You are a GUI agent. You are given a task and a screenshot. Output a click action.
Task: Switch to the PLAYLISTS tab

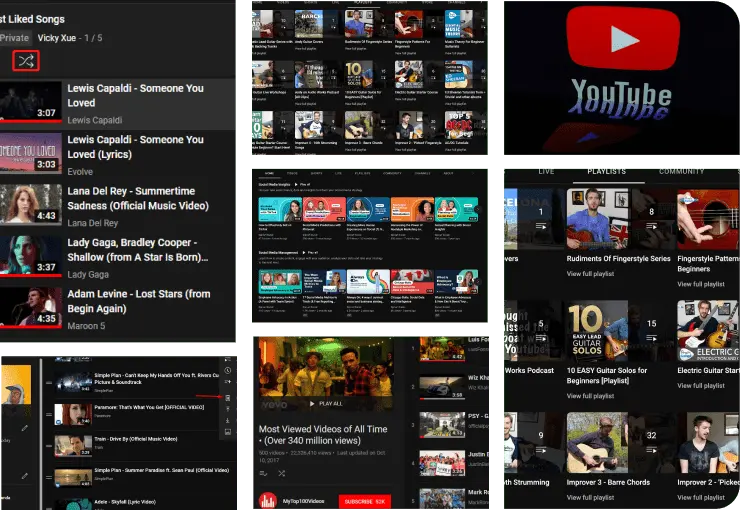pyautogui.click(x=607, y=171)
